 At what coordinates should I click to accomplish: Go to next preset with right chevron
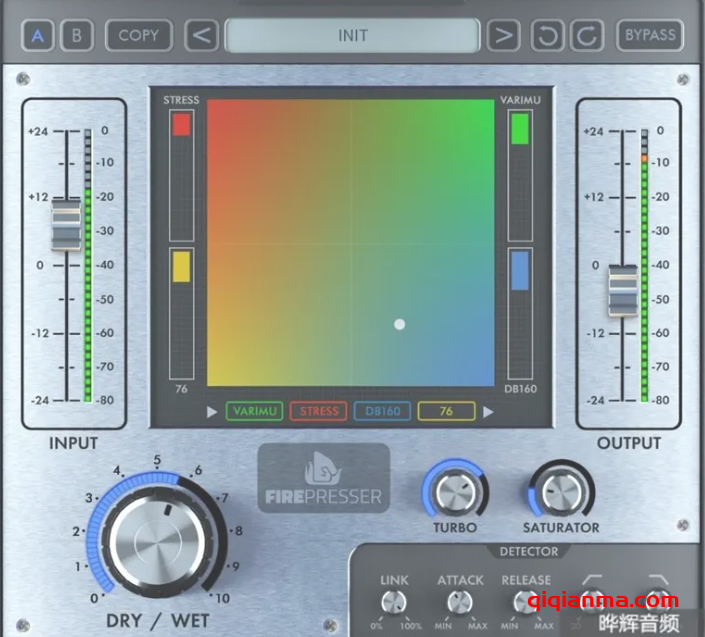(503, 37)
